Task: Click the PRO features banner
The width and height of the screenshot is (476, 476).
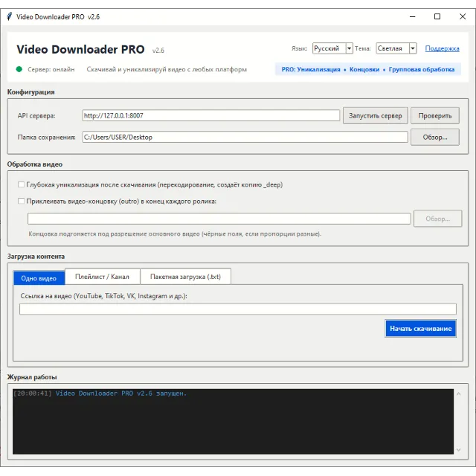Action: coord(368,69)
